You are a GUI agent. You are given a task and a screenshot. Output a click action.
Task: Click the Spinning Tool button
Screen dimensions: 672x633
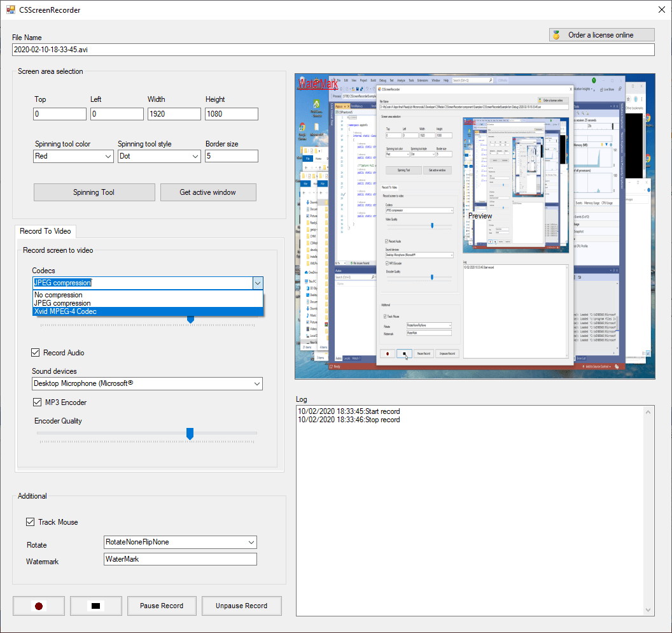click(94, 192)
